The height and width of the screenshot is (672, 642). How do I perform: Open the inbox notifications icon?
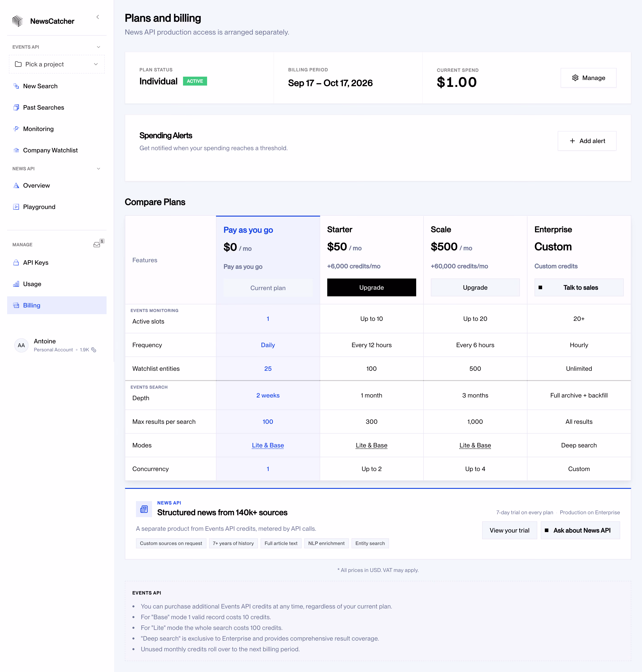point(97,244)
